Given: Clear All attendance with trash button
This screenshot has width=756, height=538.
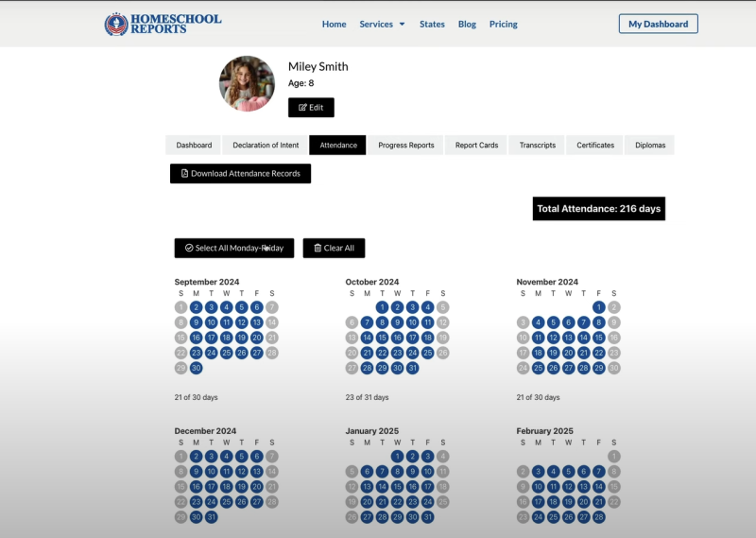Looking at the screenshot, I should [334, 248].
